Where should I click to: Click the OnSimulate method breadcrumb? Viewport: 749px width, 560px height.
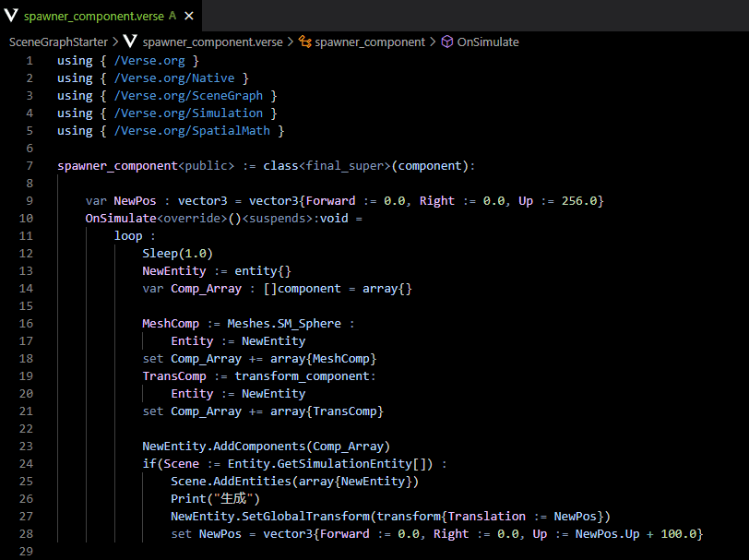[x=488, y=42]
